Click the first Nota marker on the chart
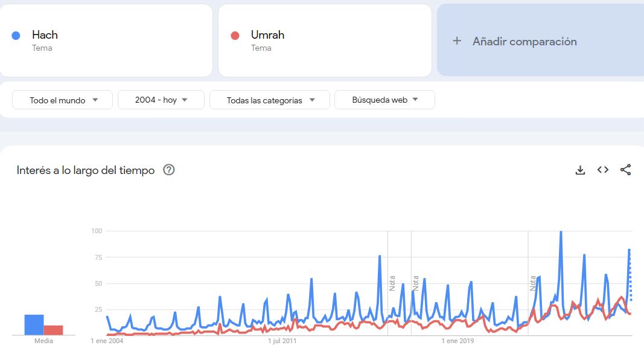This screenshot has width=644, height=345. coord(392,283)
